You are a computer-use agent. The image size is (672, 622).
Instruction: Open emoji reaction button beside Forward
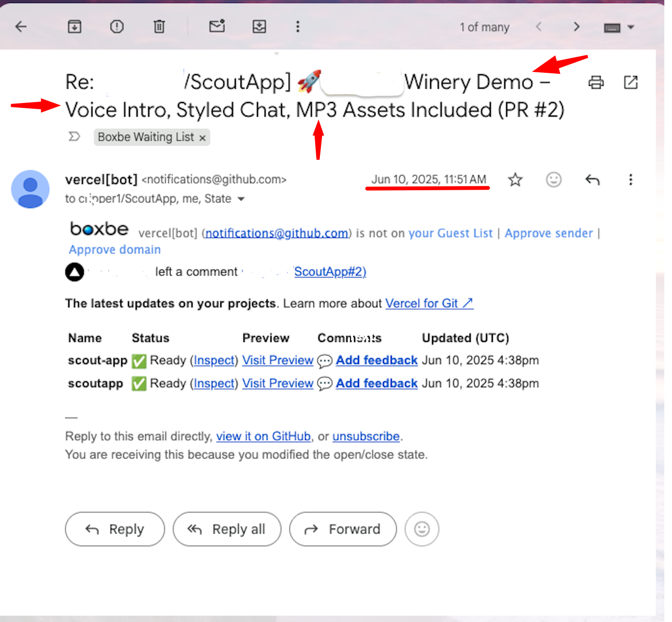422,529
